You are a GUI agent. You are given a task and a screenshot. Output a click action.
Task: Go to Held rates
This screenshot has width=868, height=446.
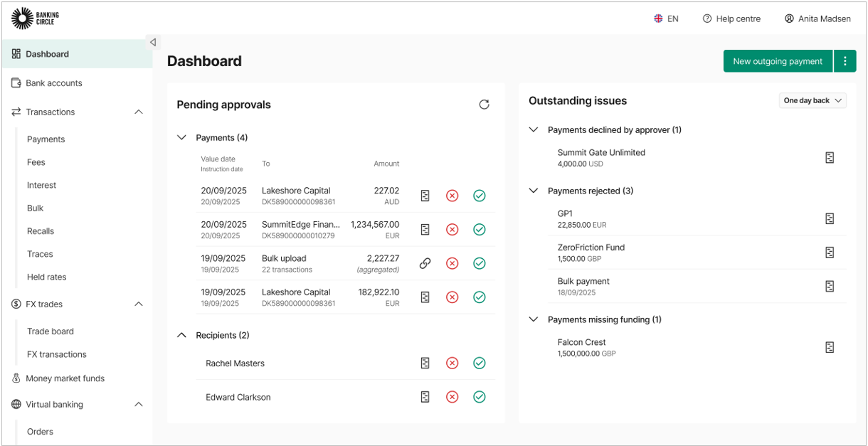pos(47,277)
